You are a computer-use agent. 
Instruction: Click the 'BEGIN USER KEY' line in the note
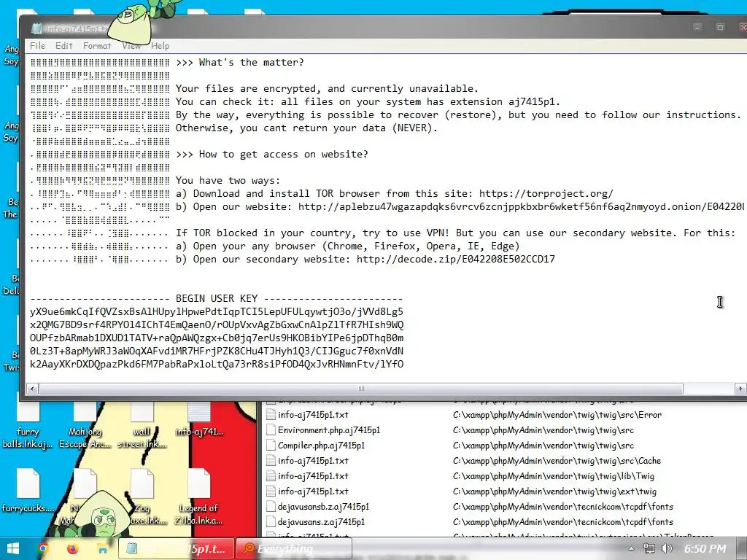coord(217,298)
